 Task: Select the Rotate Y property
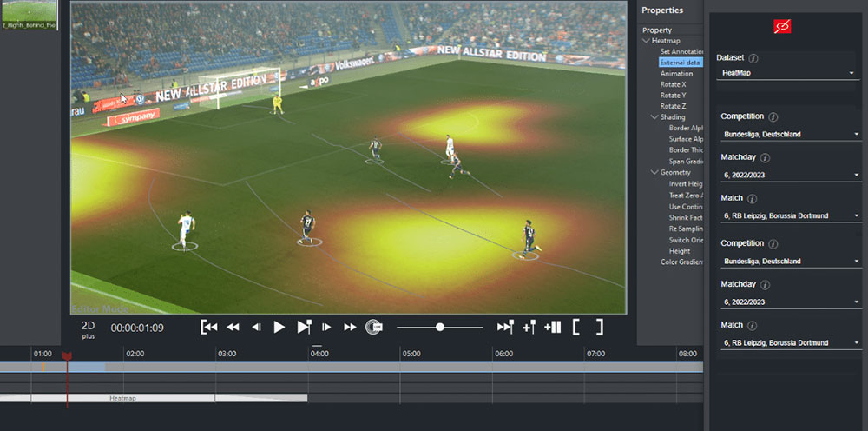(x=674, y=96)
